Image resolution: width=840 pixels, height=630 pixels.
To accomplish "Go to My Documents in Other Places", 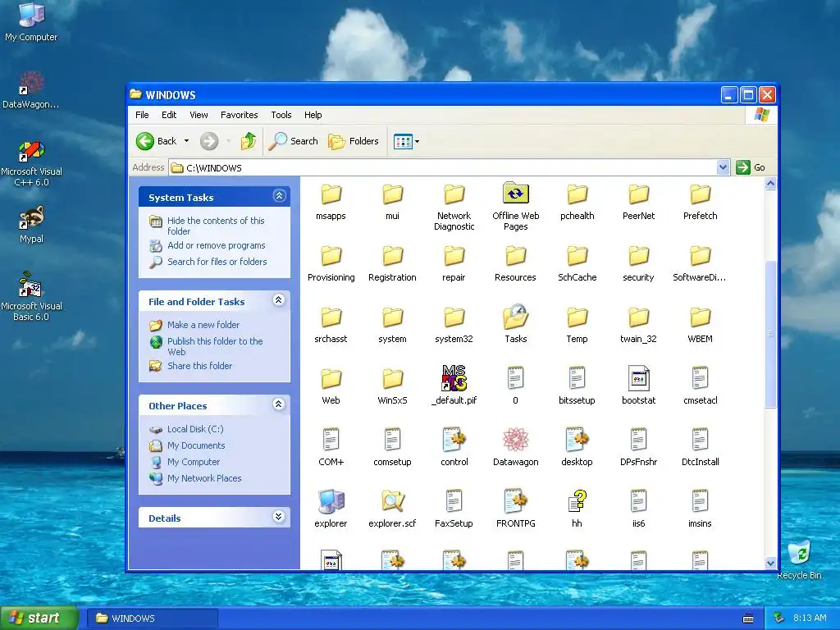I will coord(196,445).
